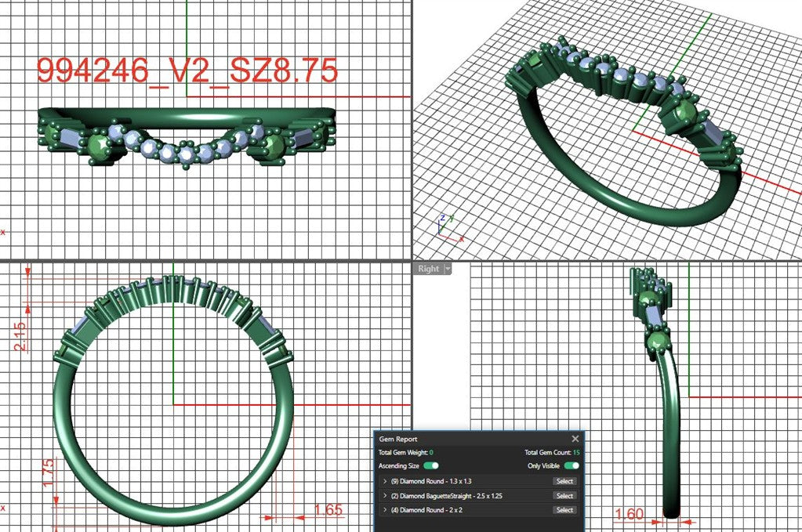Select the 1.65 dimension annotation
This screenshot has height=532, width=802.
tap(328, 509)
